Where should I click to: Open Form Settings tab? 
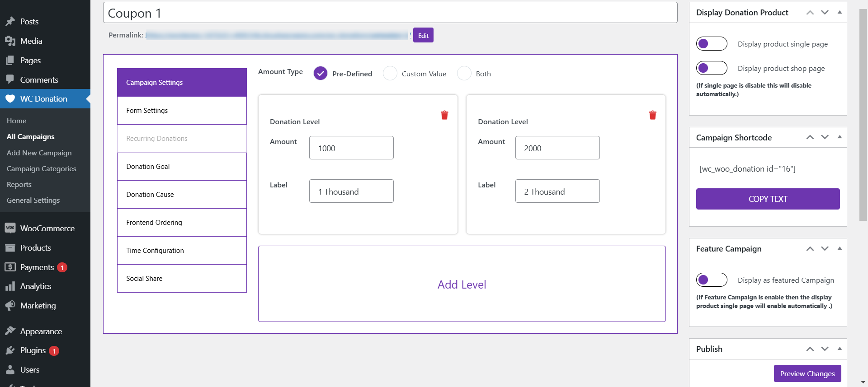tap(182, 111)
